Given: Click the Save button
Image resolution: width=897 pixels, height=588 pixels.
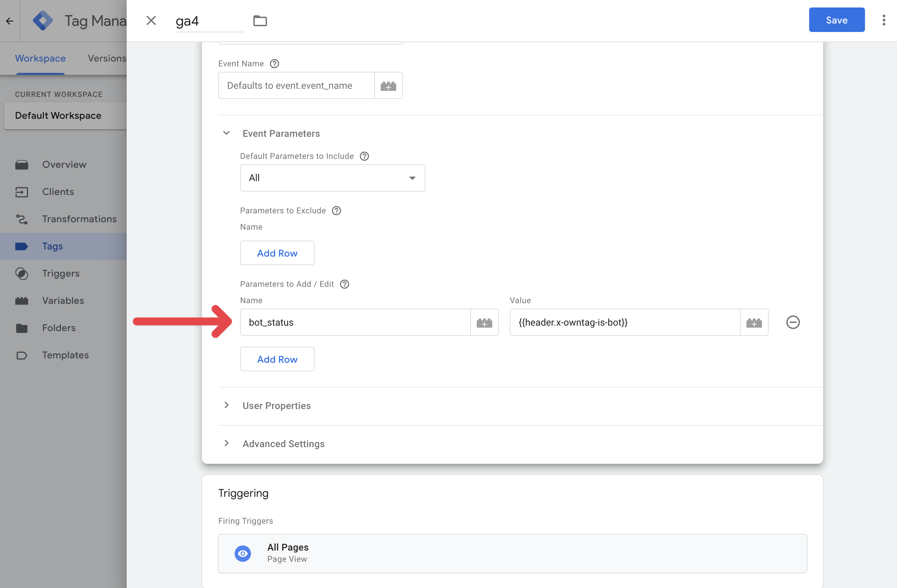Looking at the screenshot, I should click(x=836, y=20).
